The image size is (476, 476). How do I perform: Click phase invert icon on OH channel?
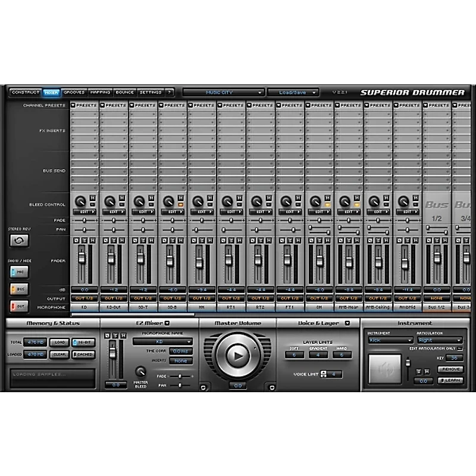pos(311,240)
